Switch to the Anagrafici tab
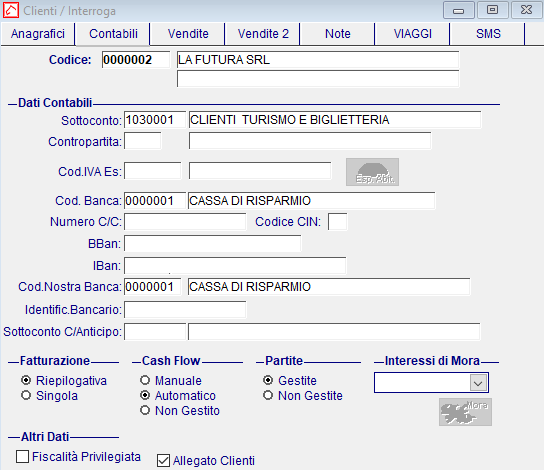Image resolution: width=544 pixels, height=470 pixels. pos(38,34)
